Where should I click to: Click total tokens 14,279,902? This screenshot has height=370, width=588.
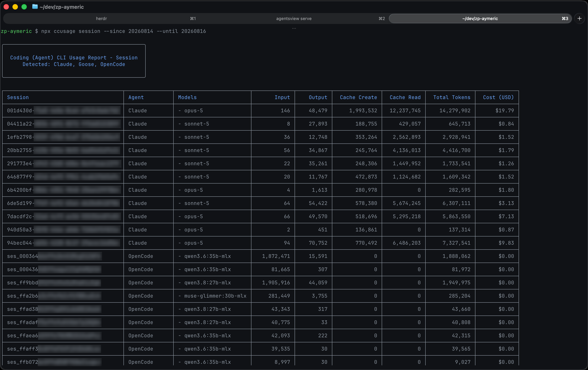click(455, 111)
